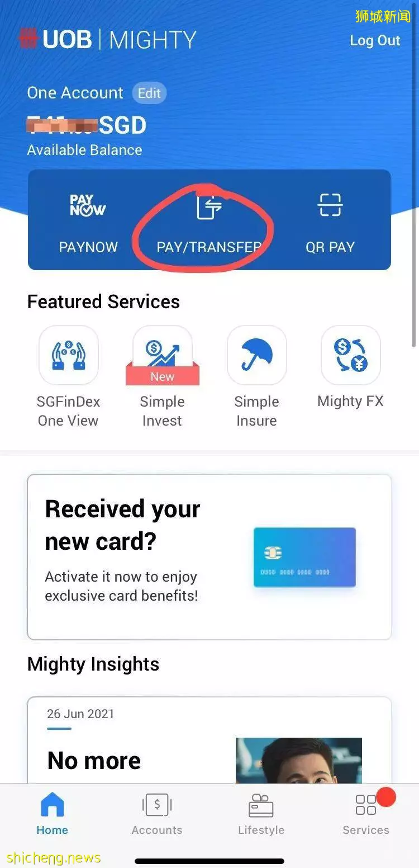Image resolution: width=419 pixels, height=868 pixels.
Task: Click the Log Out link
Action: [375, 40]
